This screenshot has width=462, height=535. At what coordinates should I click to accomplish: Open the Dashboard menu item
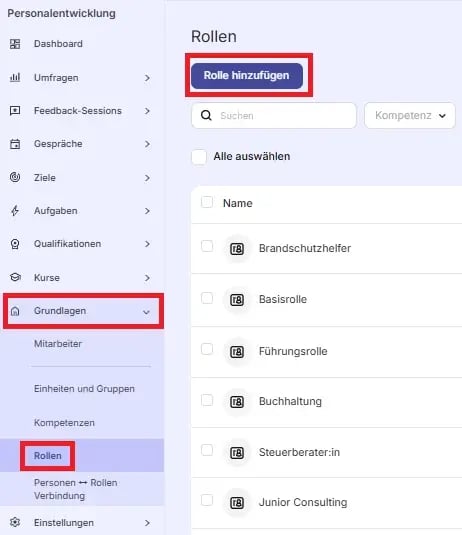[x=58, y=44]
